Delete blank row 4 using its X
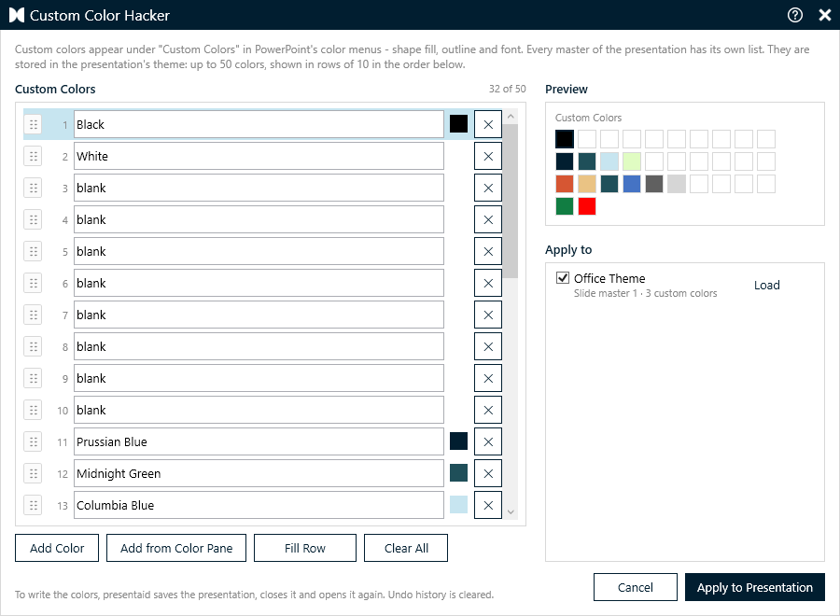Image resolution: width=840 pixels, height=616 pixels. 488,219
